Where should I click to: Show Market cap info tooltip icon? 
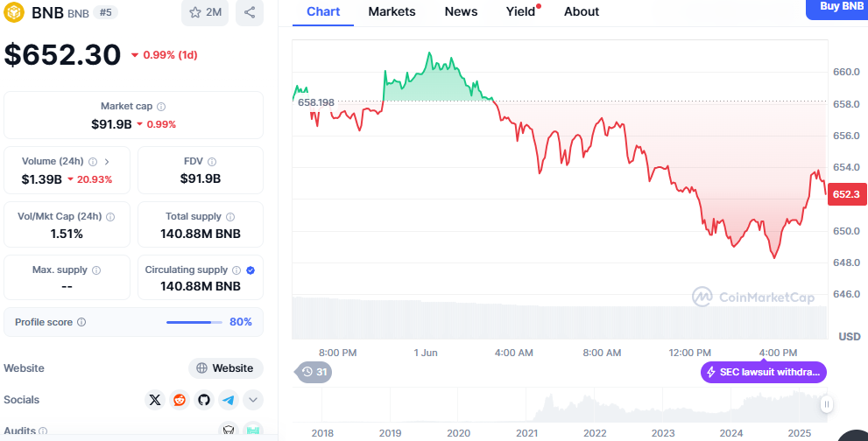click(x=161, y=106)
